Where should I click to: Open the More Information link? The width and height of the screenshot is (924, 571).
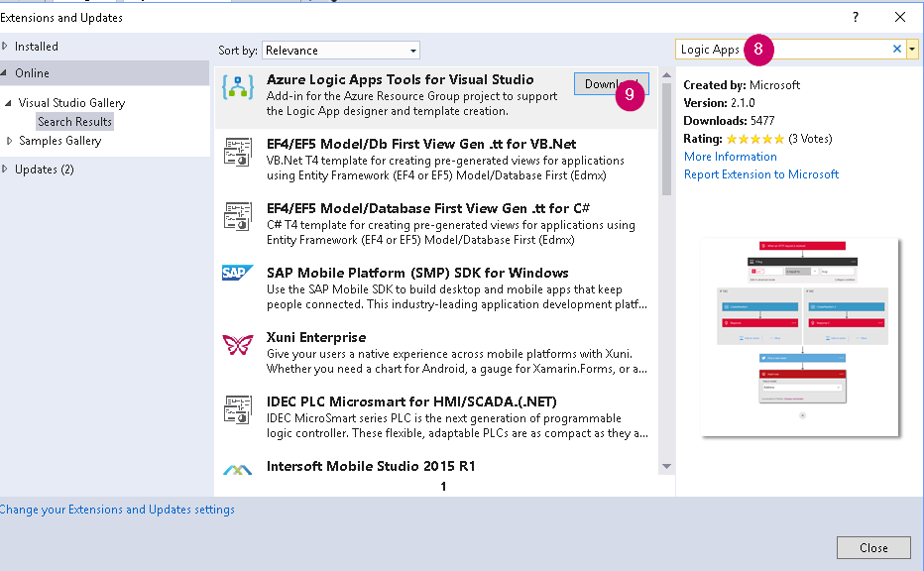(730, 157)
